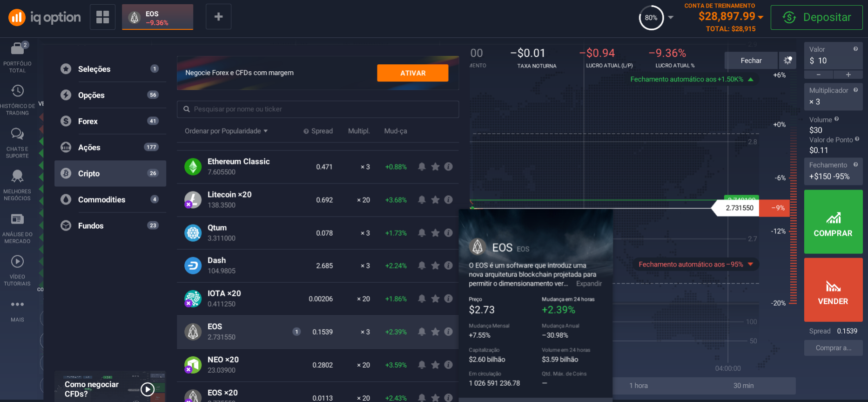Expand Fechamento automático aos +1.50K% arrow
The width and height of the screenshot is (868, 402).
pos(750,80)
